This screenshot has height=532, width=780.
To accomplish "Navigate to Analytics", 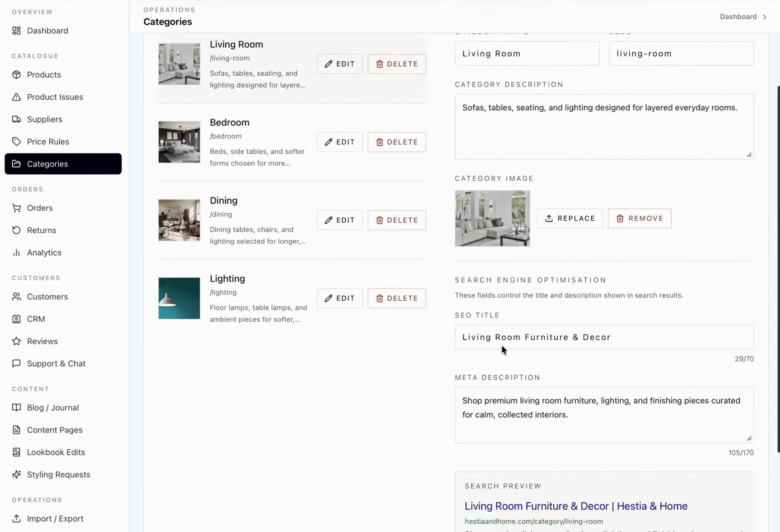I will pyautogui.click(x=63, y=253).
